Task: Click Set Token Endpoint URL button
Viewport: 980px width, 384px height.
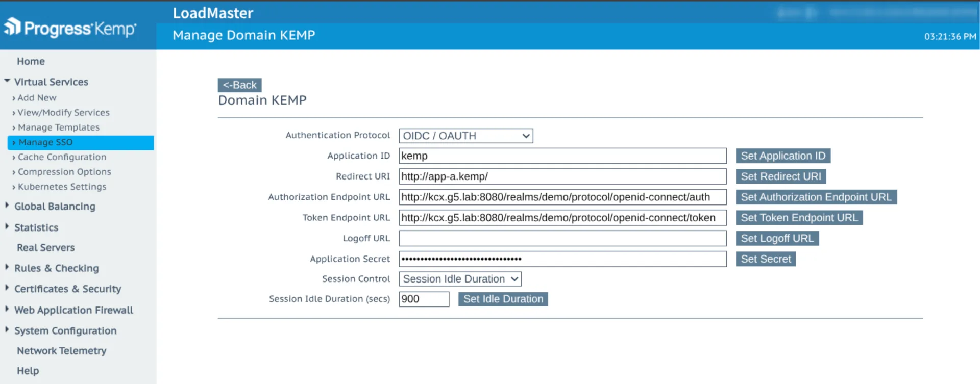Action: pos(799,218)
